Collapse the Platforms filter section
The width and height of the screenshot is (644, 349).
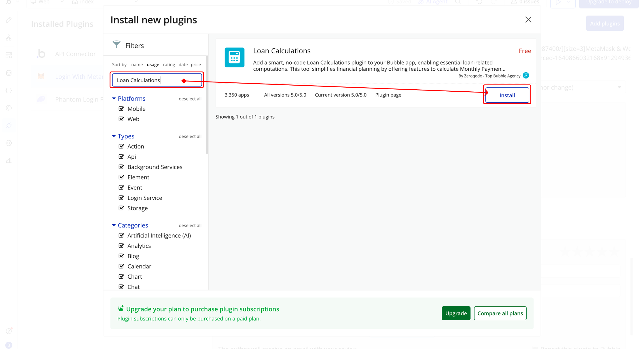(114, 99)
